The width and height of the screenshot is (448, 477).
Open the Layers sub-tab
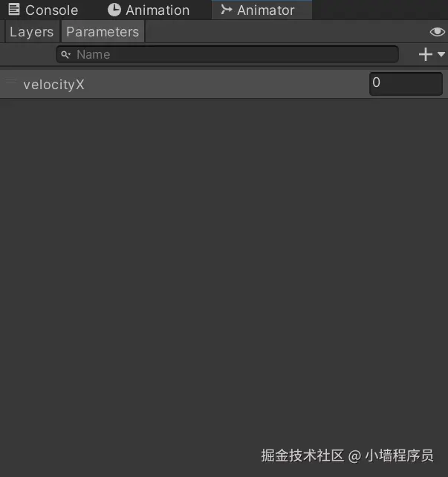[x=32, y=32]
